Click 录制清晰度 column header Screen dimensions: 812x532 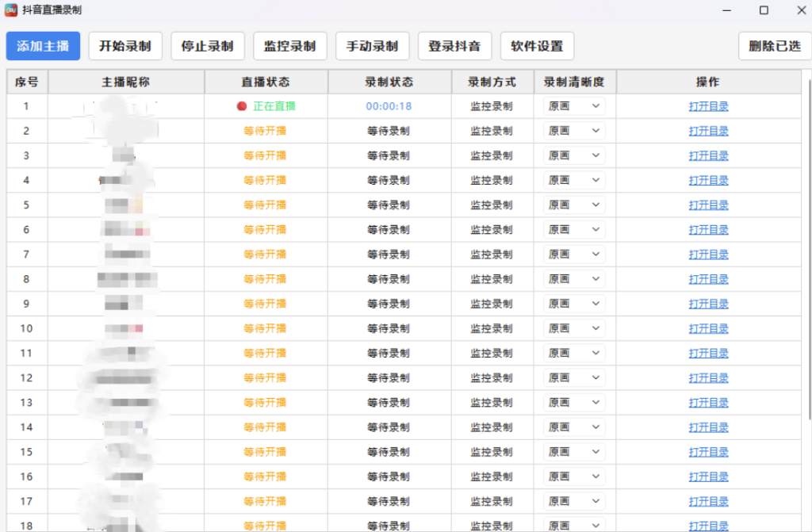click(574, 82)
